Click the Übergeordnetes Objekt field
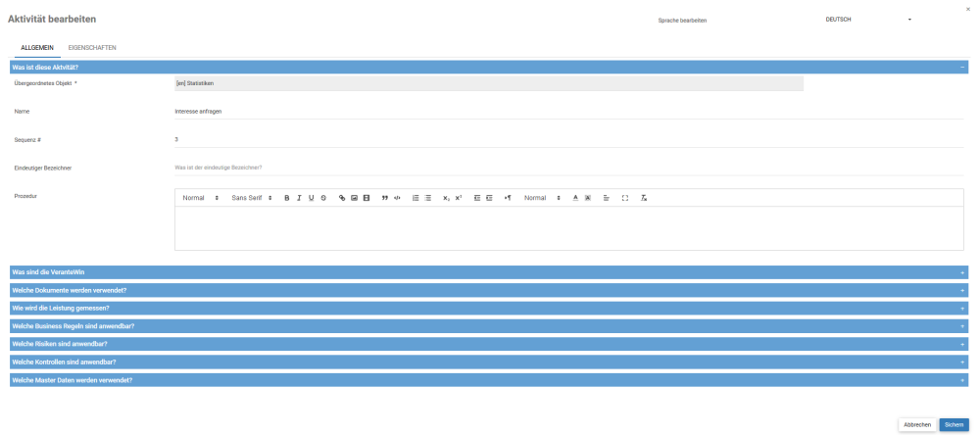Image resolution: width=980 pixels, height=435 pixels. click(489, 83)
